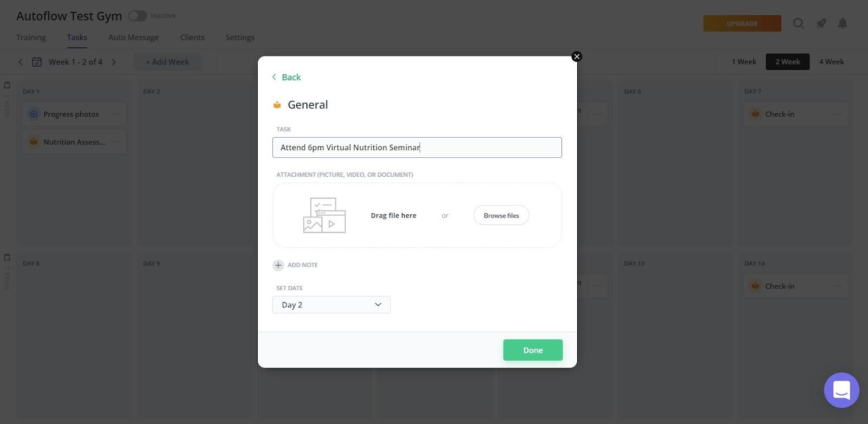Open Progress photos more options dots
The width and height of the screenshot is (868, 424).
click(116, 114)
